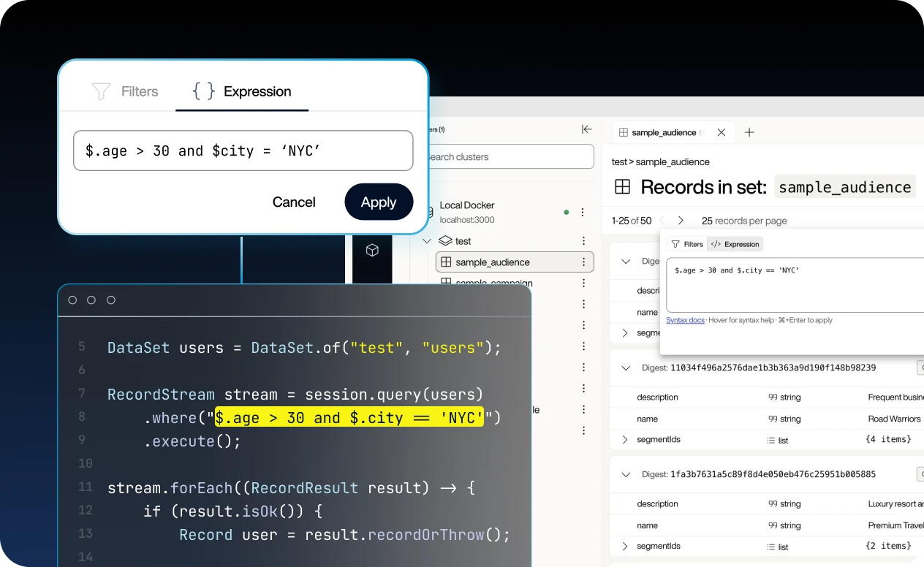This screenshot has width=924, height=567.
Task: Collapse the Digest 11034f496 record
Action: point(626,368)
